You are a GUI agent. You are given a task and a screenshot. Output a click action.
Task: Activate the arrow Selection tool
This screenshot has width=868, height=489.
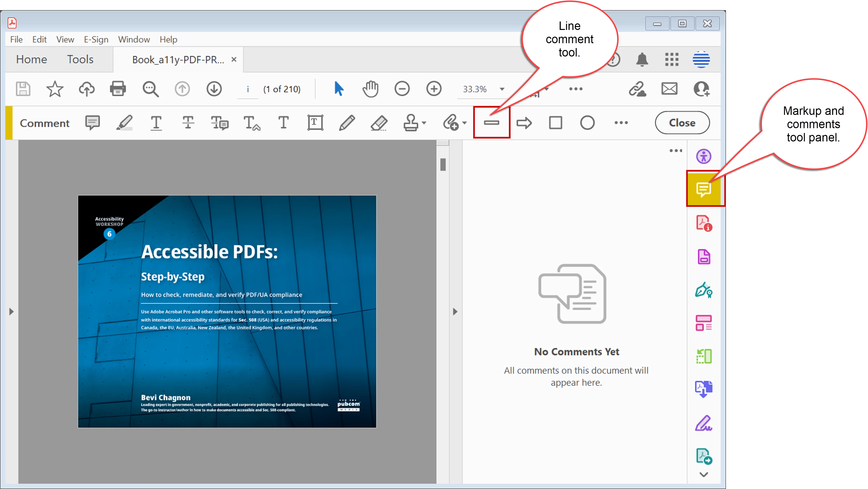click(339, 89)
